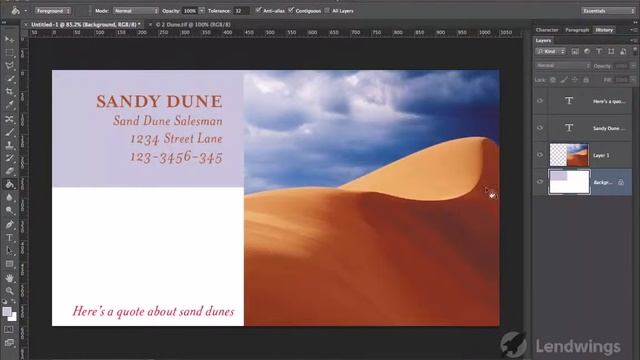Select the Quick Selection tool
The height and width of the screenshot is (360, 640).
pyautogui.click(x=9, y=79)
